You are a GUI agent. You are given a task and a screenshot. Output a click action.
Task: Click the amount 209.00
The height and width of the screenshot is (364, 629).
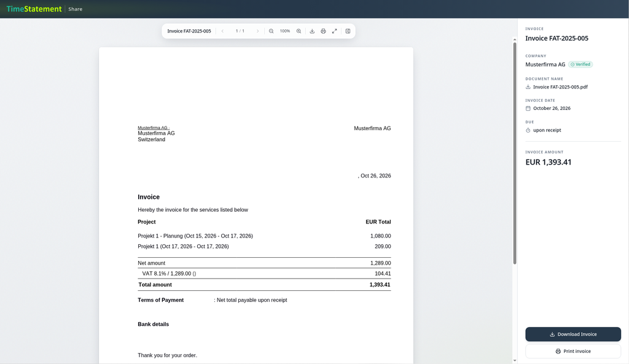[x=383, y=246]
